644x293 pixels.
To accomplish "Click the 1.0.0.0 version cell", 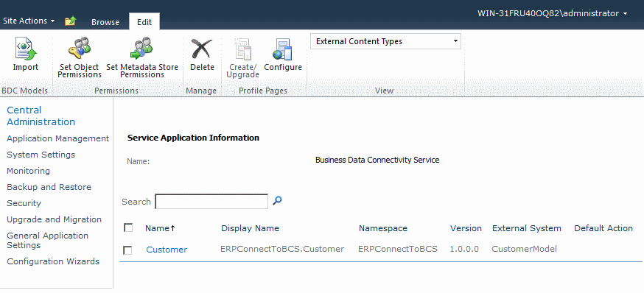I will pos(464,249).
